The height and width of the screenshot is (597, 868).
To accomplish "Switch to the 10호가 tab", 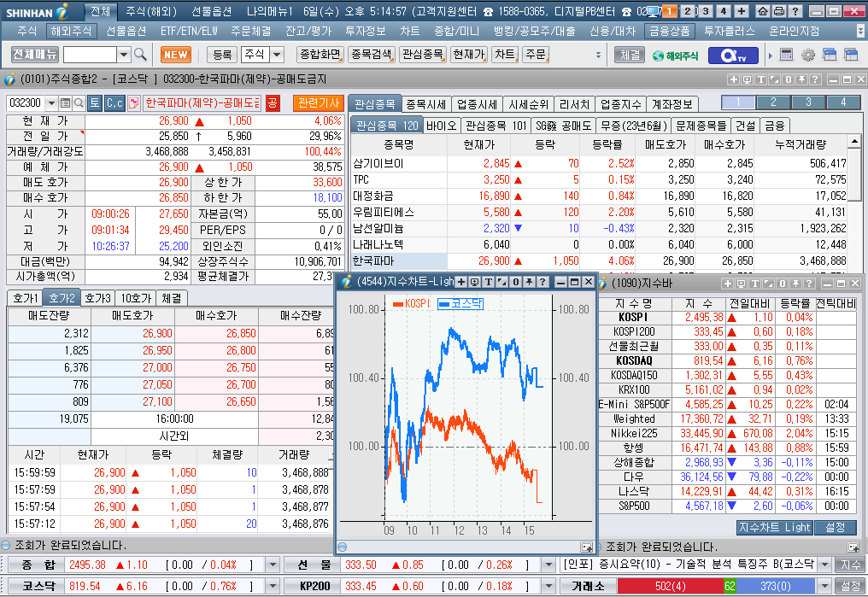I will tap(136, 298).
